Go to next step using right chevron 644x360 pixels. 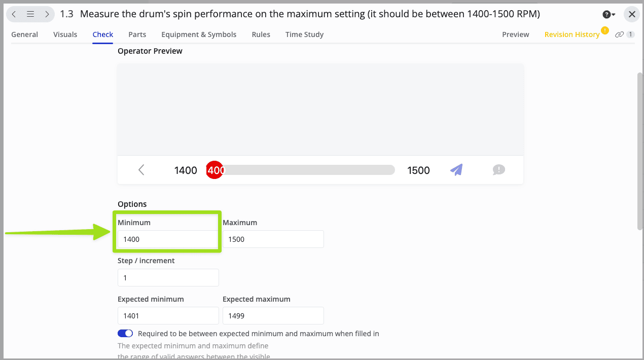tap(47, 14)
